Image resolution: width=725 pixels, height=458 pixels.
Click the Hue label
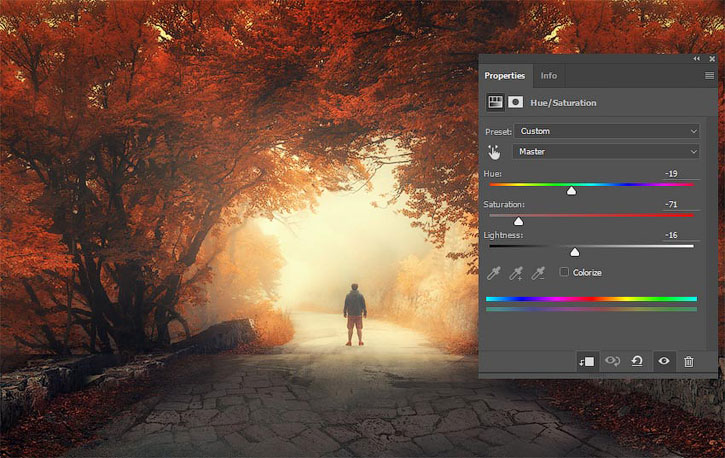coord(492,174)
